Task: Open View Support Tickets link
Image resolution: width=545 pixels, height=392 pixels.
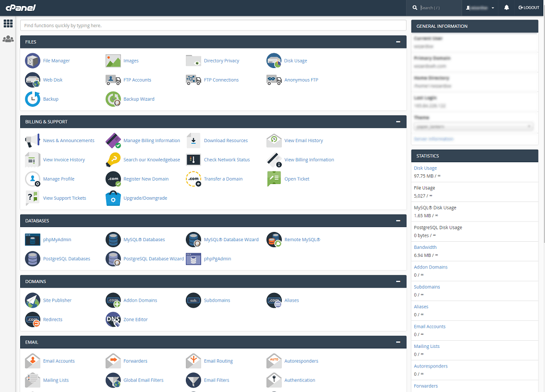Action: [65, 198]
